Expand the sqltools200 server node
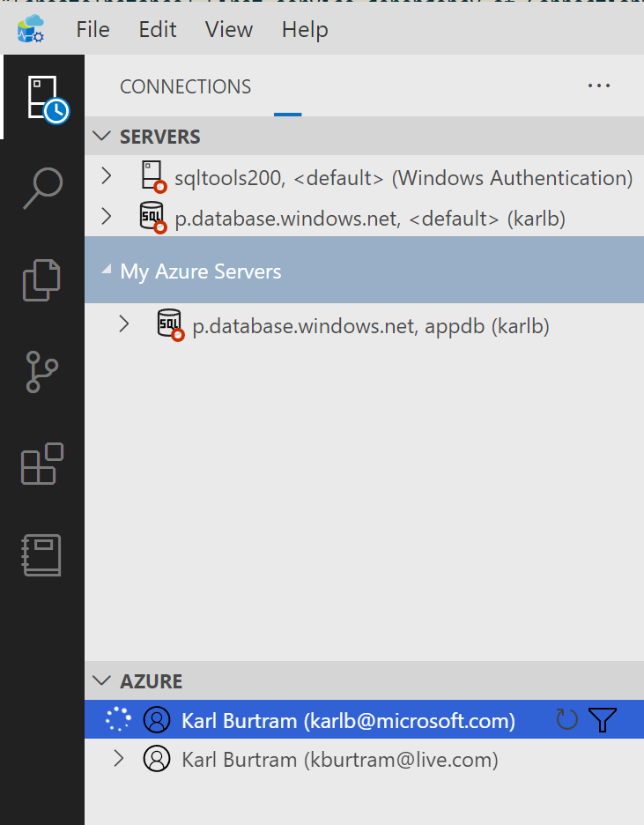The height and width of the screenshot is (825, 644). [107, 176]
